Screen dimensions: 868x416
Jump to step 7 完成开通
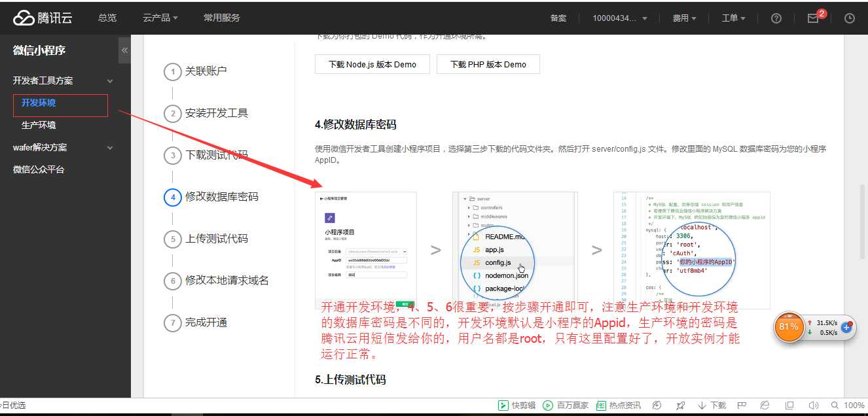click(x=196, y=322)
